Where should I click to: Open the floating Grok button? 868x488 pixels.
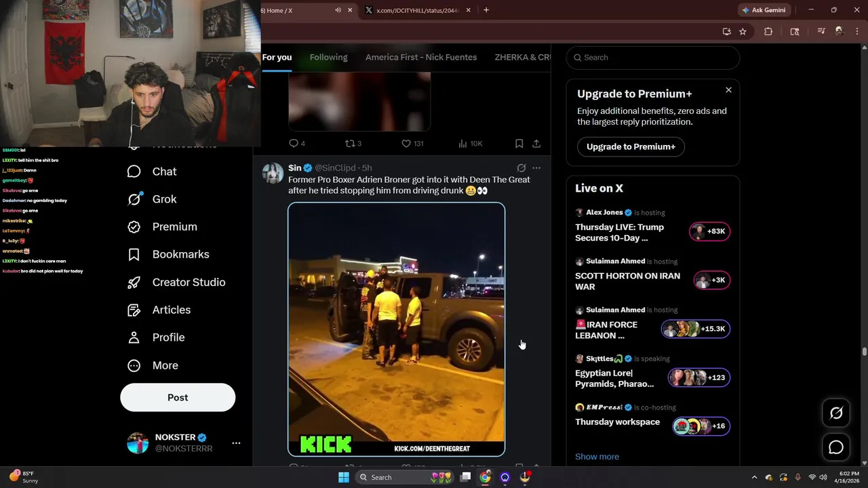pyautogui.click(x=836, y=413)
